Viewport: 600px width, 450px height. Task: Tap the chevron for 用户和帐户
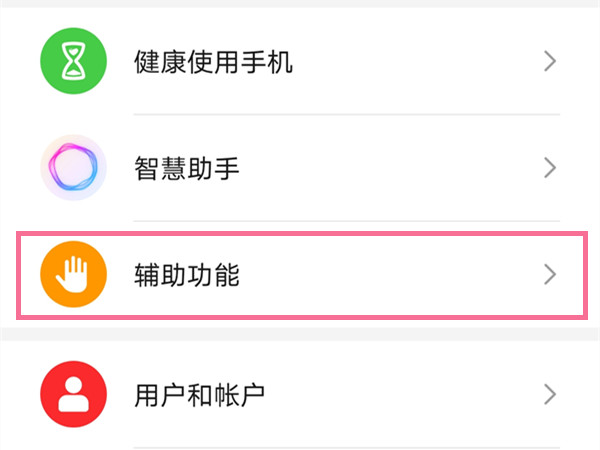point(549,394)
